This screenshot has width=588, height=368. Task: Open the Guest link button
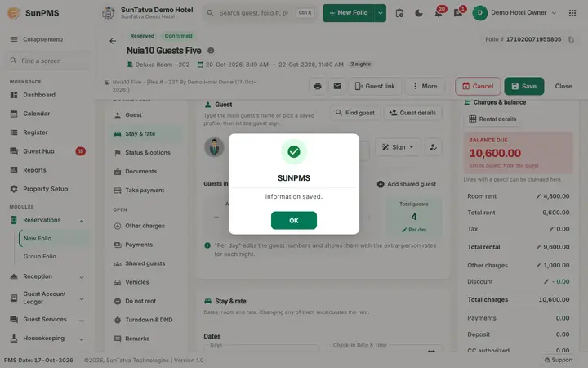point(375,86)
